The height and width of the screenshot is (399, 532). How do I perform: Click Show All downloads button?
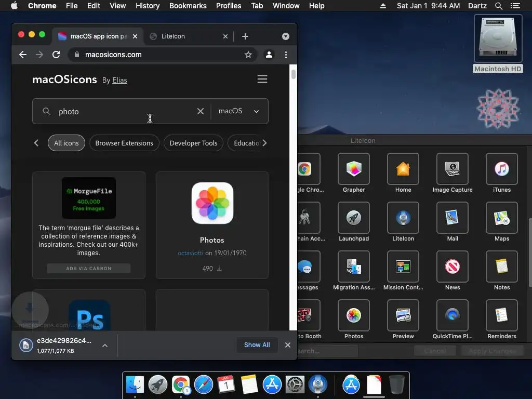(x=257, y=345)
